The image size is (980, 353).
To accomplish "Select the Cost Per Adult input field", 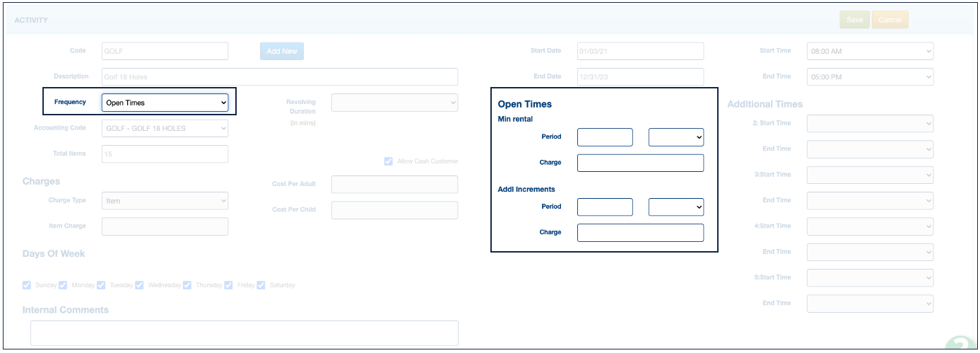I will 394,185.
